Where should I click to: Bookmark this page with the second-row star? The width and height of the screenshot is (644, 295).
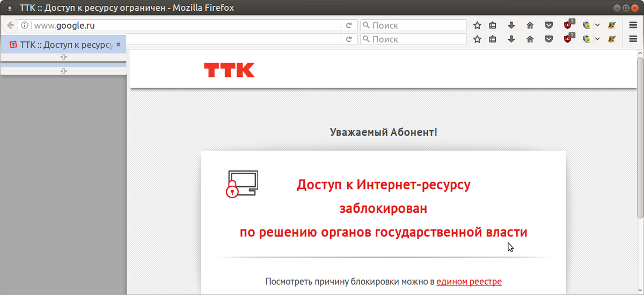click(477, 39)
